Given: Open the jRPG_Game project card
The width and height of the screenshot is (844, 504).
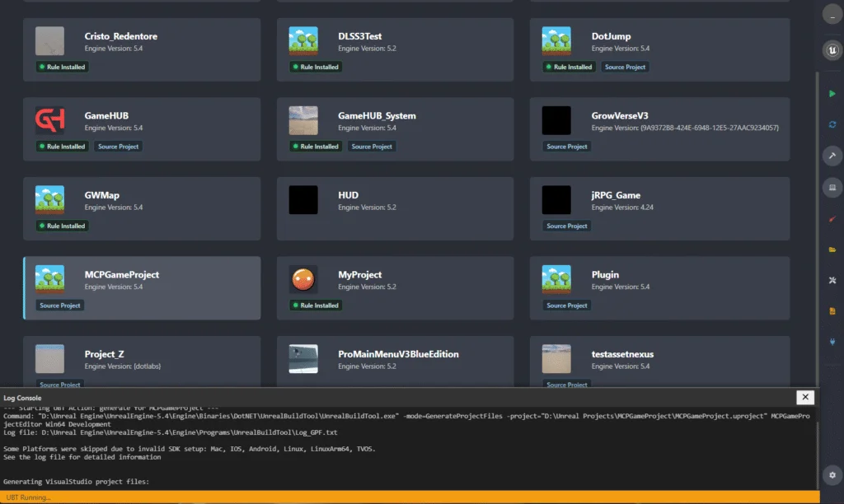Looking at the screenshot, I should 659,208.
